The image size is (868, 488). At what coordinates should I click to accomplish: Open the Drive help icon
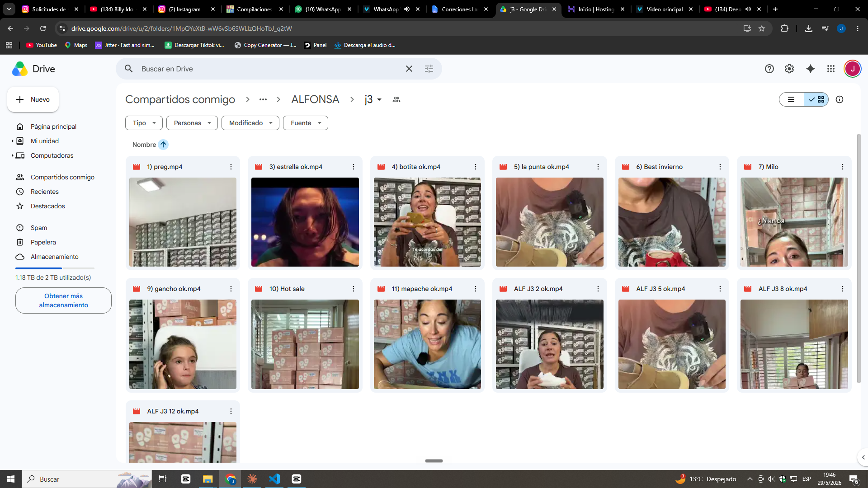[769, 69]
